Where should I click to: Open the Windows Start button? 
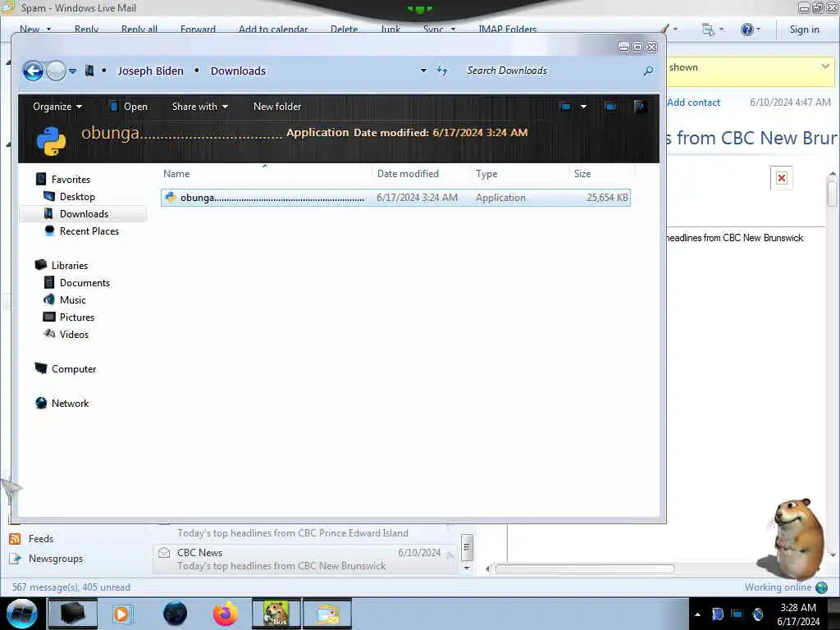click(22, 614)
